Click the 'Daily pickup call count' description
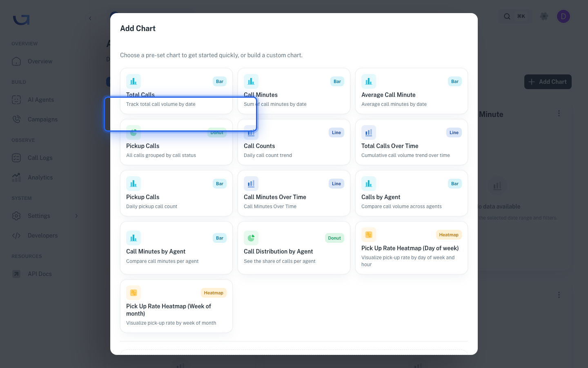Viewport: 588px width, 368px height. coord(152,206)
